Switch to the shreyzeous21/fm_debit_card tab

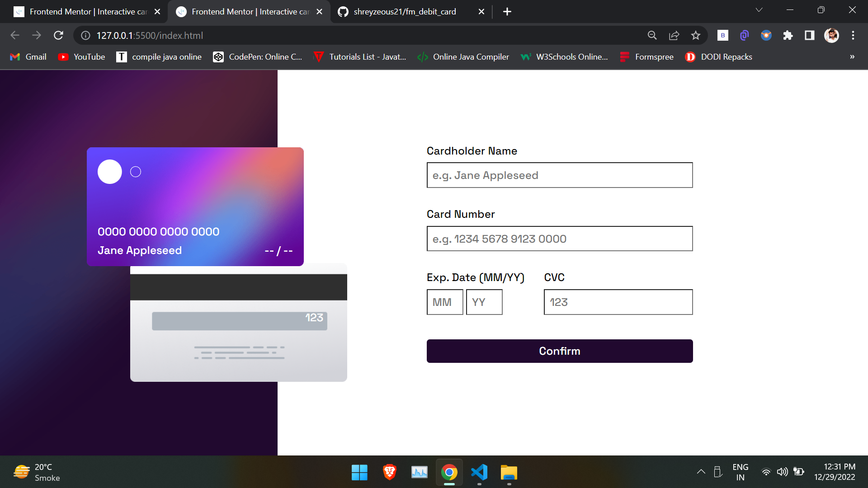coord(405,11)
